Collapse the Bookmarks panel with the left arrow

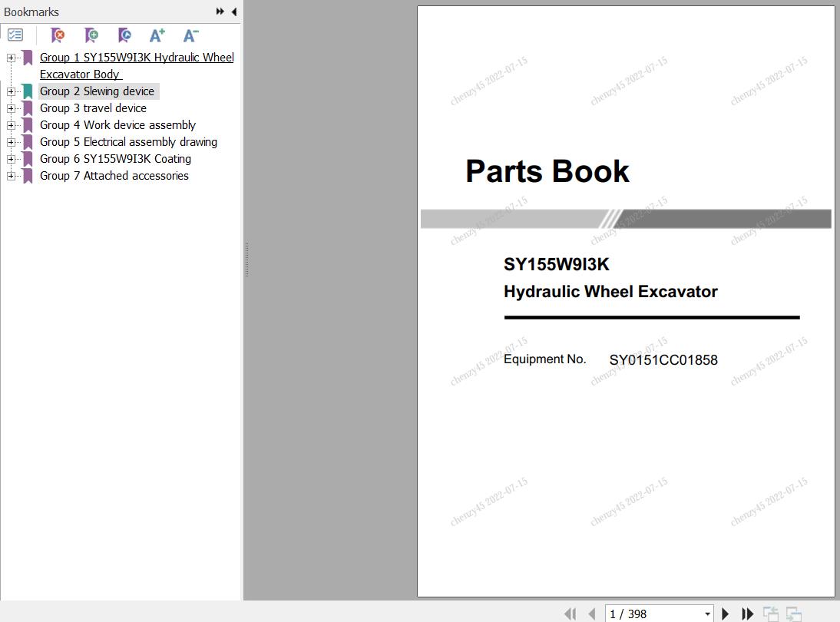point(234,12)
